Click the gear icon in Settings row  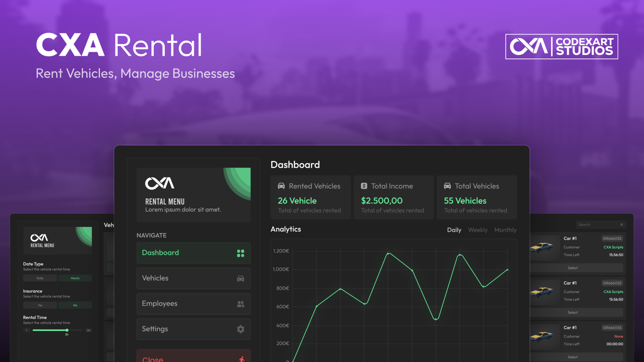click(241, 329)
